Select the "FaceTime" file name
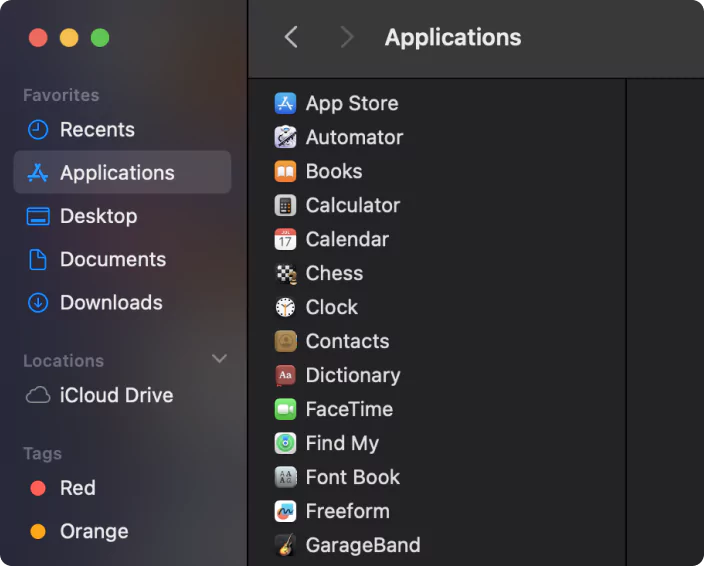This screenshot has width=704, height=566. [349, 409]
